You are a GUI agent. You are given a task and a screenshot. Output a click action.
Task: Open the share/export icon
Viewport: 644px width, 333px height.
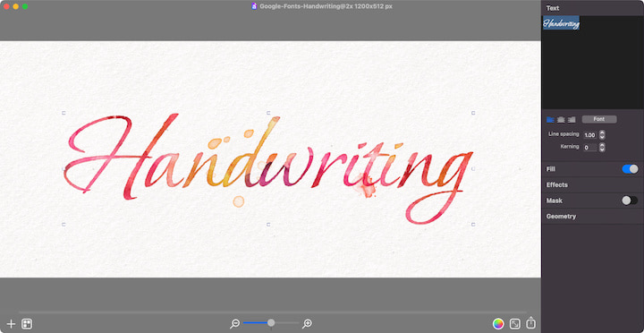tap(530, 323)
